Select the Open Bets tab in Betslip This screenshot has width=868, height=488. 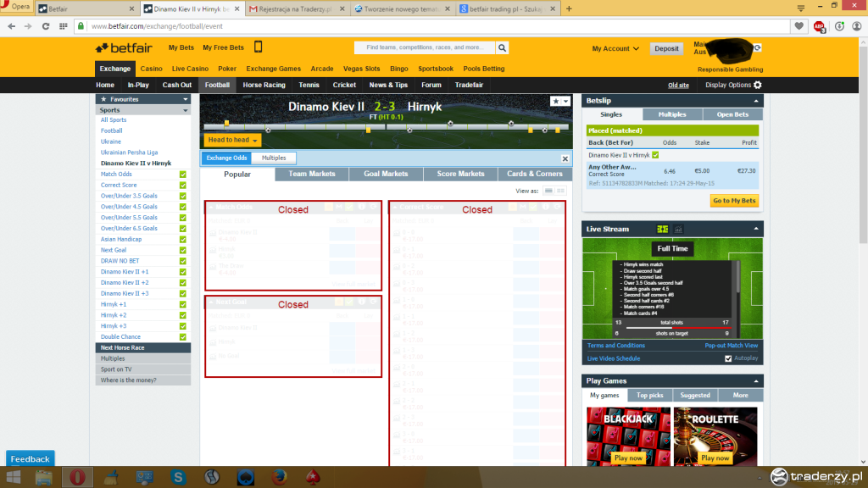pyautogui.click(x=732, y=114)
